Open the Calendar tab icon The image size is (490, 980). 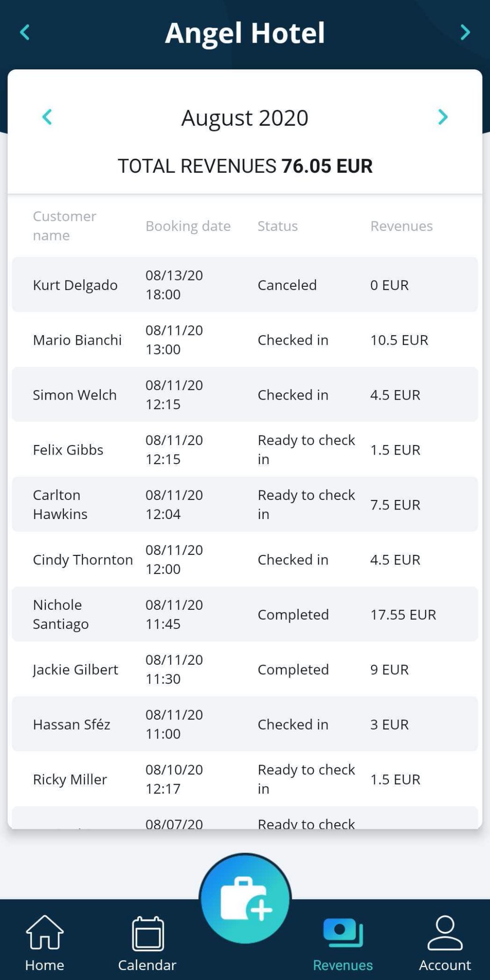[147, 933]
